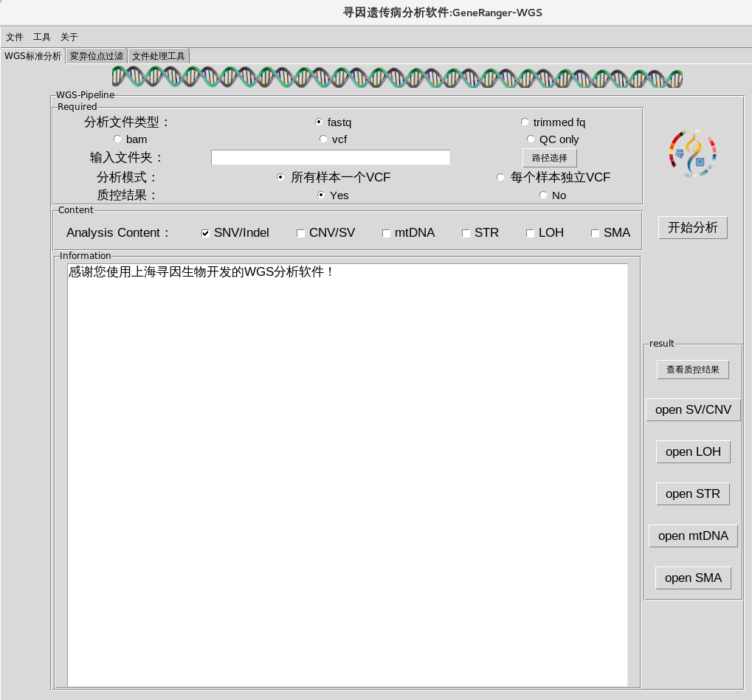Switch to the 变异位点过滤 tab
752x700 pixels.
coord(97,56)
